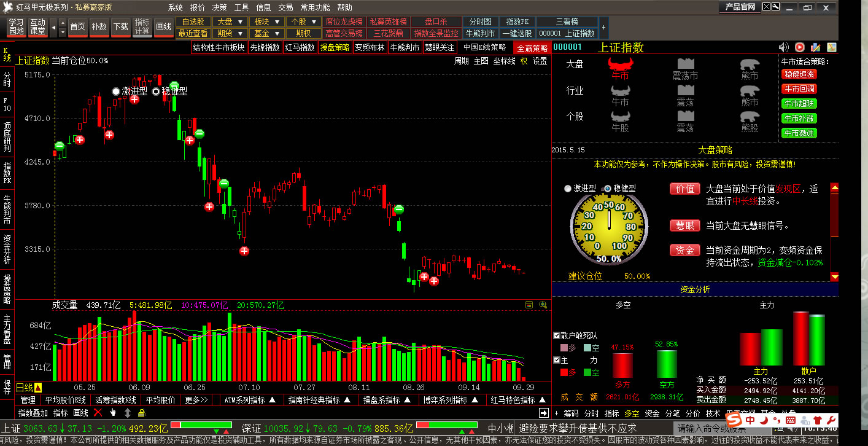Click the yellow padlock icon
Viewport: 868px width, 446px height.
(141, 413)
